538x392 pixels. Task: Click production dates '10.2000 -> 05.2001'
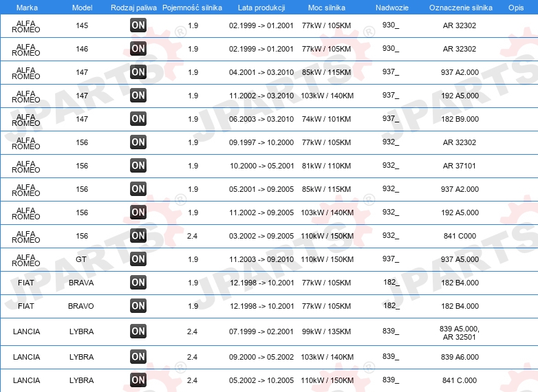point(262,166)
